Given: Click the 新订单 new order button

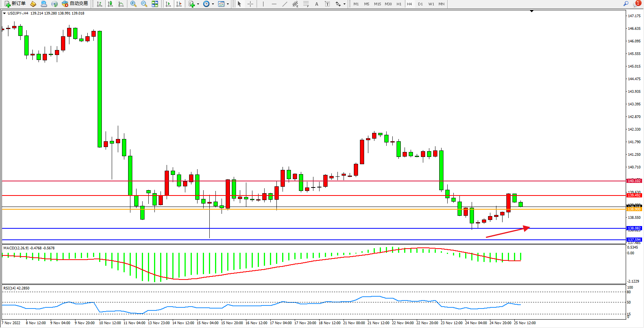Looking at the screenshot, I should tap(15, 4).
